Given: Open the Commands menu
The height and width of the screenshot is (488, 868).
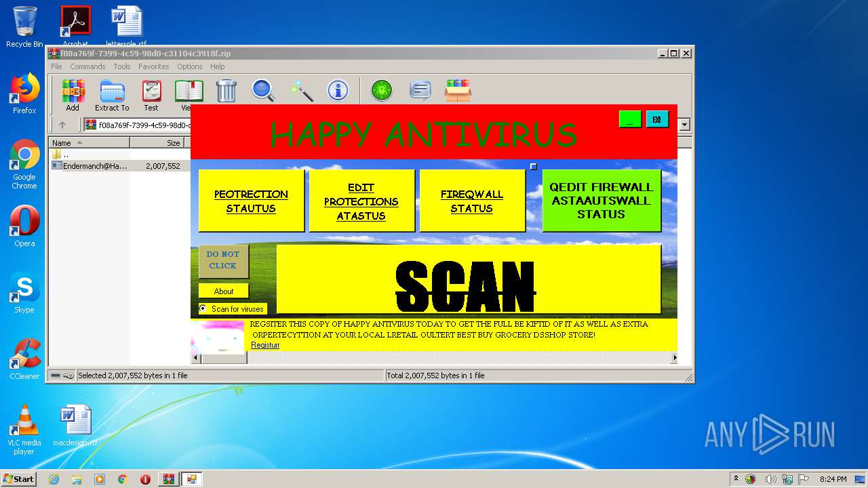Looking at the screenshot, I should (87, 66).
